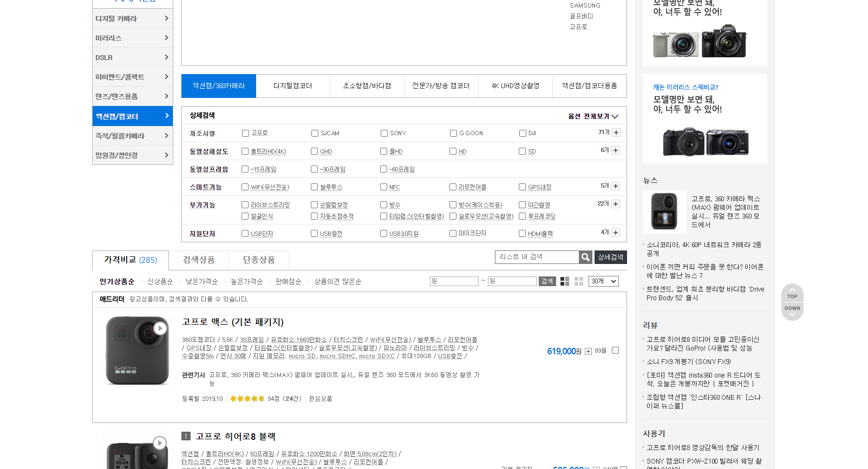Viewport: 868px width, 469px height.
Task: Expand 지원단자 options with plus icon
Action: point(616,233)
